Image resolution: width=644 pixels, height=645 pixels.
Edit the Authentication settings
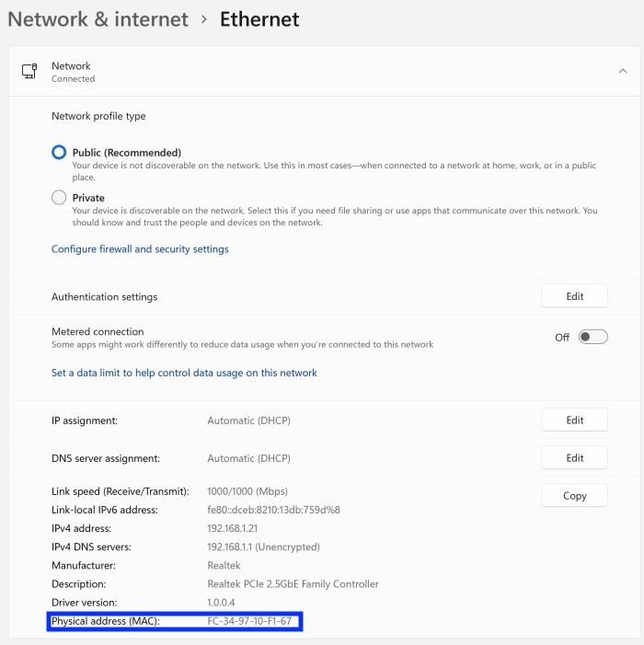click(x=574, y=296)
